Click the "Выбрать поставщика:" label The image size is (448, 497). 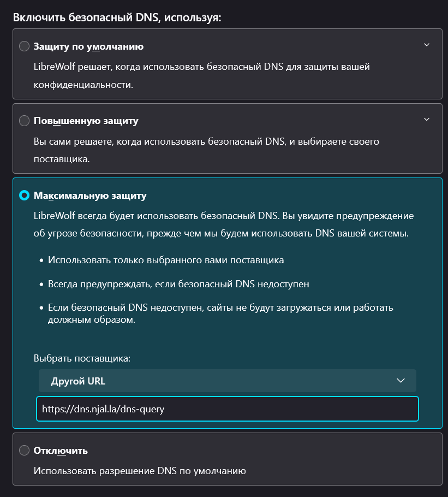coord(82,359)
